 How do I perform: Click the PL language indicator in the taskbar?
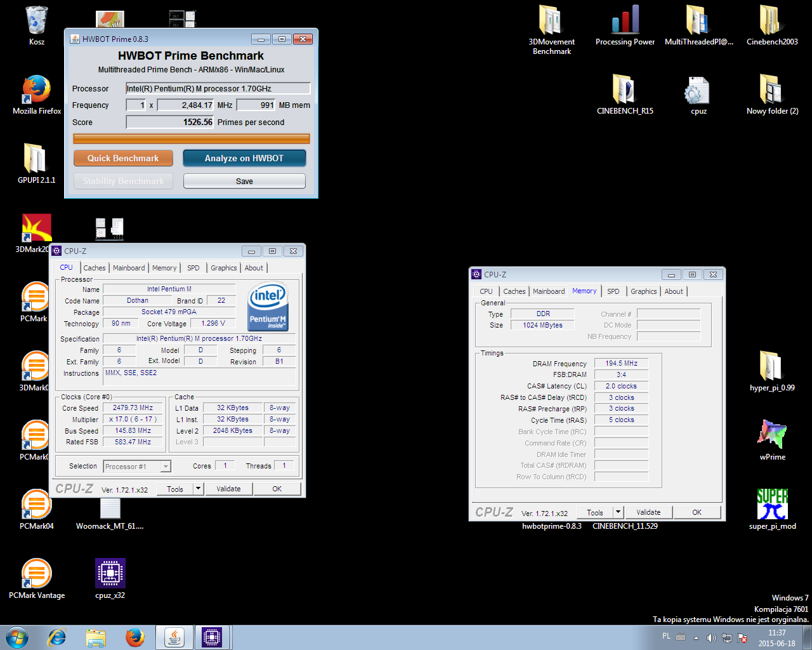tap(666, 636)
